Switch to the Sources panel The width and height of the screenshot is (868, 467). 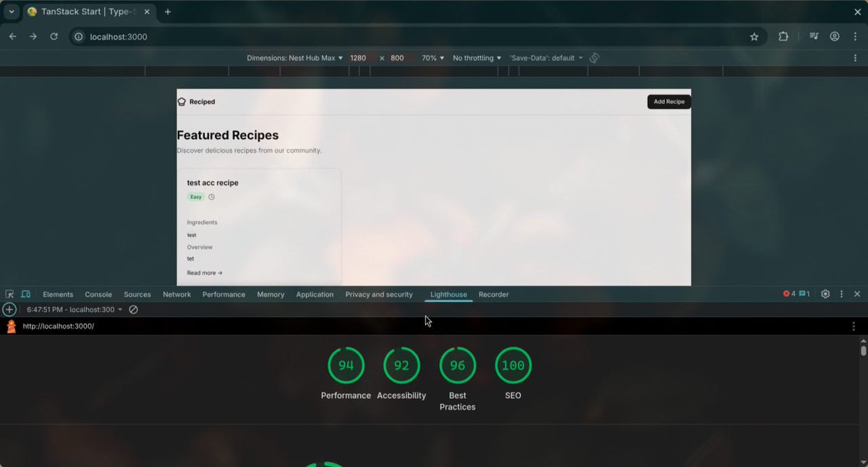[137, 295]
